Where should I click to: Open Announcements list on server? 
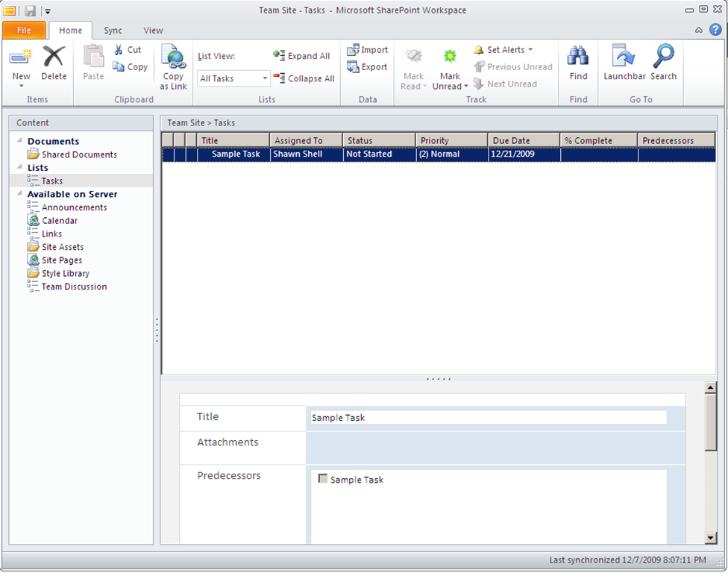point(67,207)
